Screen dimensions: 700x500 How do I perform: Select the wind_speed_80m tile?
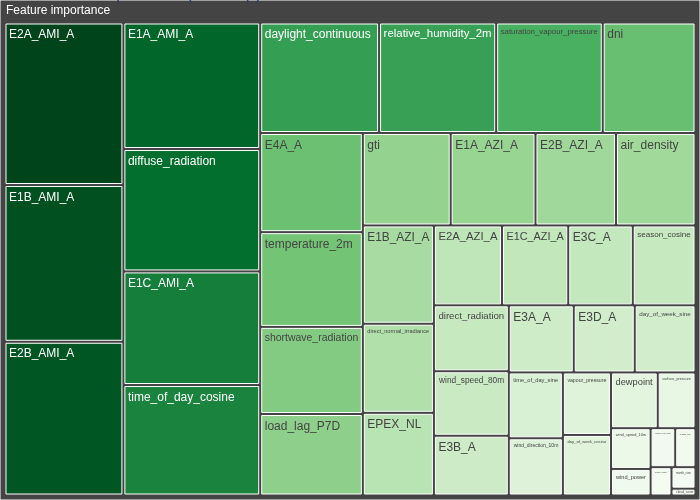point(471,404)
